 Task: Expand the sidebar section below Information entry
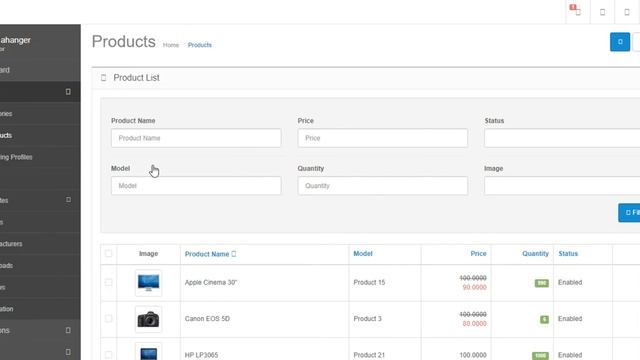point(68,330)
